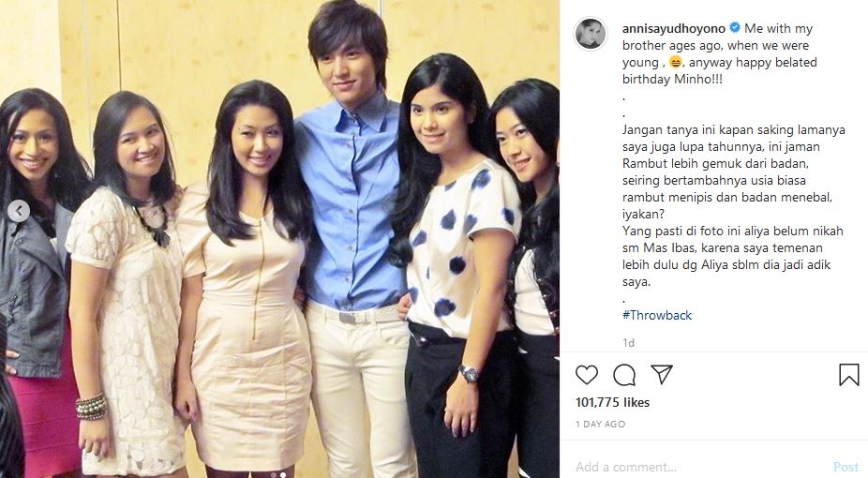The height and width of the screenshot is (478, 868).
Task: Go to the previous photo using the left arrow
Action: coord(18,211)
